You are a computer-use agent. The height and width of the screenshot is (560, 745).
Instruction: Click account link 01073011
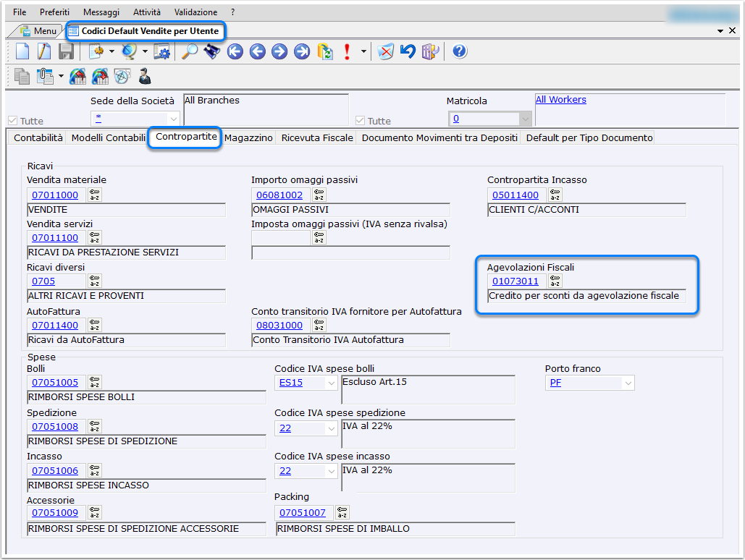coord(515,281)
